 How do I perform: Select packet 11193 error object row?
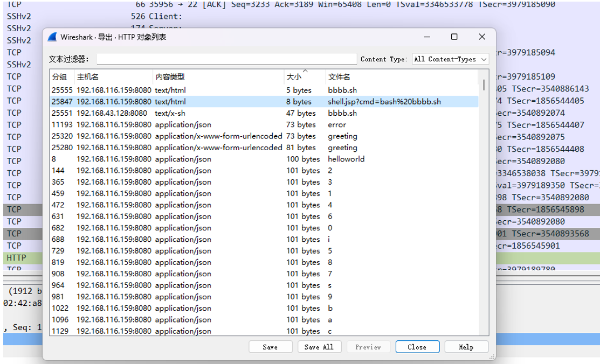point(264,124)
